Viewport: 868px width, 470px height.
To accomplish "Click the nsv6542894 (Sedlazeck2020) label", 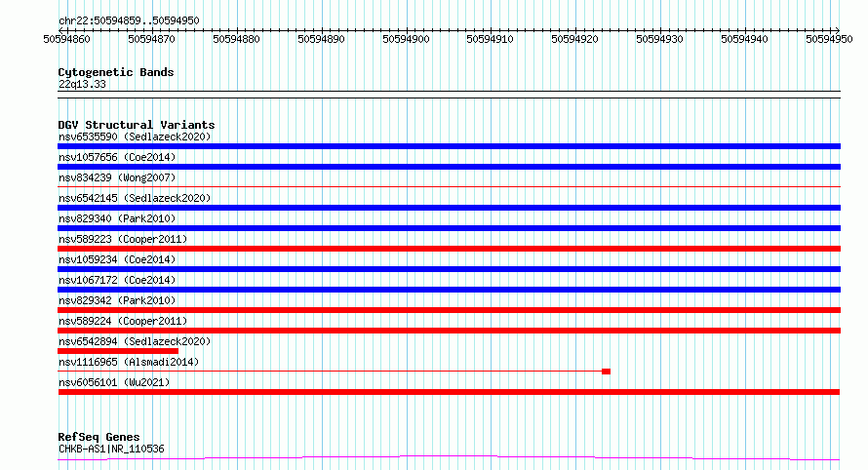I will (x=135, y=341).
